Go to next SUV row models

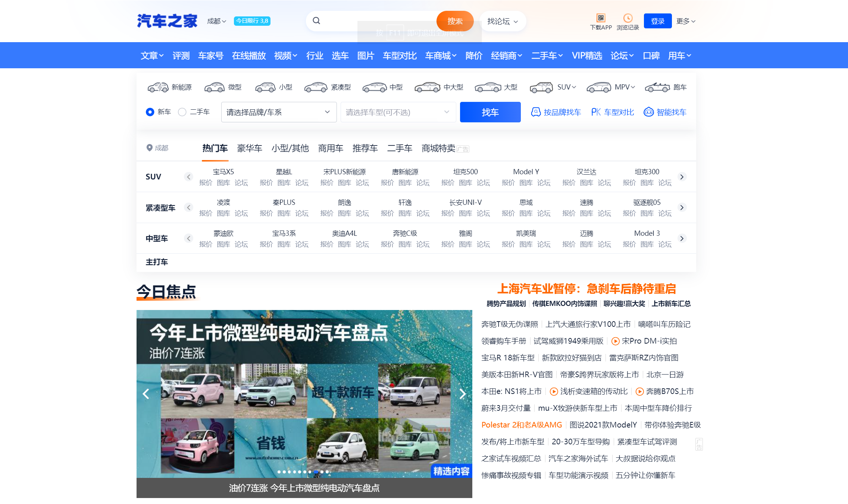(x=682, y=177)
